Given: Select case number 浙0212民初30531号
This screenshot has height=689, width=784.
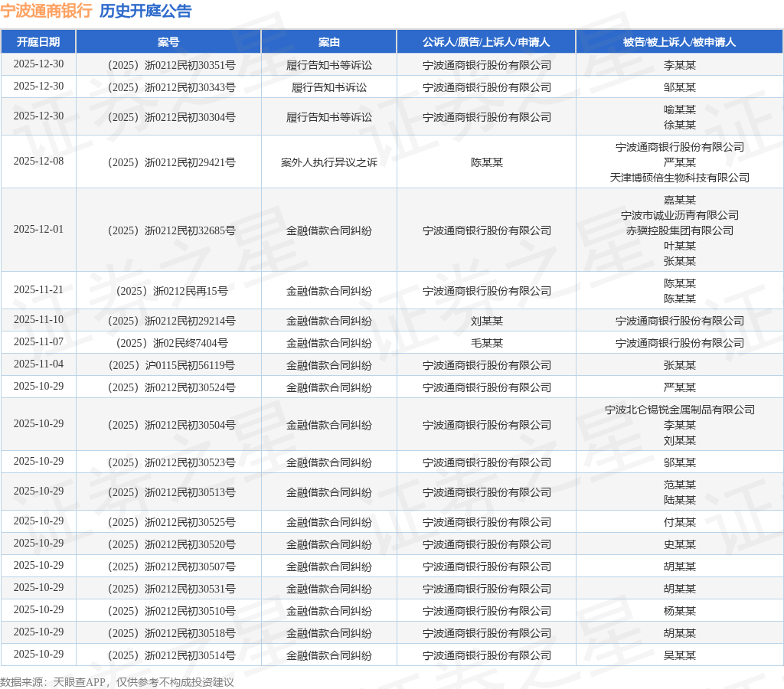Looking at the screenshot, I should [171, 589].
